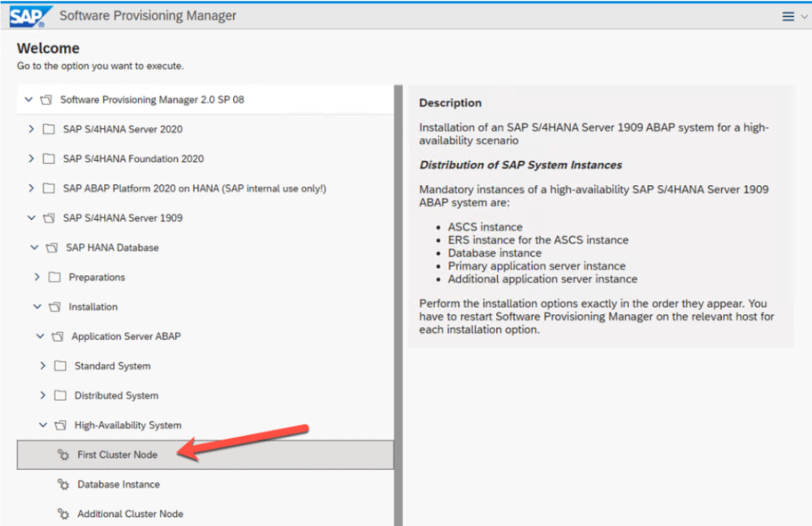Collapse the Application Server ABAP node
This screenshot has height=526, width=812.
[x=40, y=336]
